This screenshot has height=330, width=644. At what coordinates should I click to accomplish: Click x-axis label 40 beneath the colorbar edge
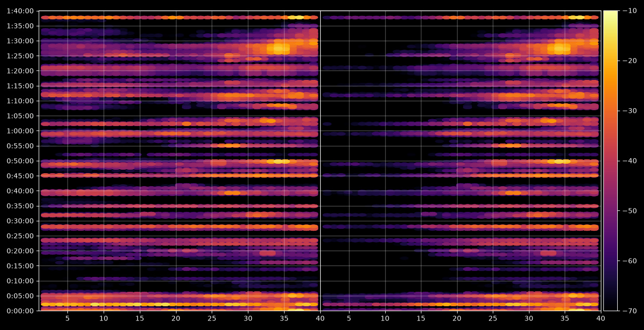[x=601, y=320]
